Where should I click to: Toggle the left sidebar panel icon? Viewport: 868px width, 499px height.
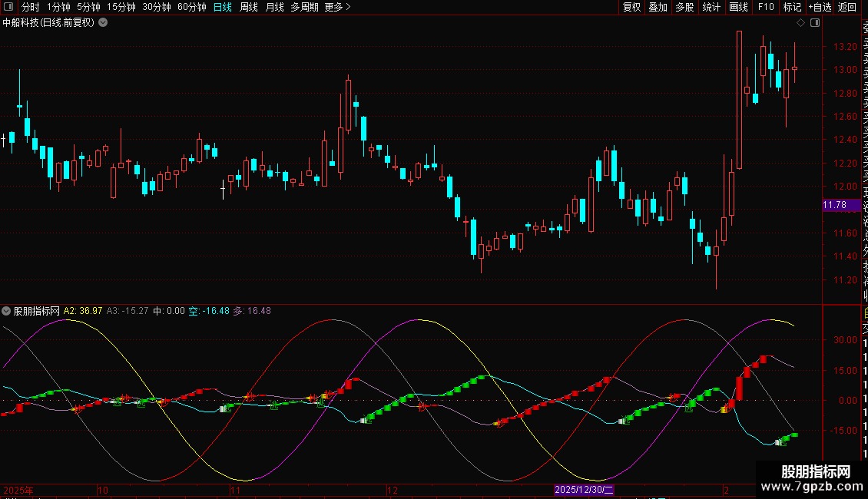pos(8,7)
